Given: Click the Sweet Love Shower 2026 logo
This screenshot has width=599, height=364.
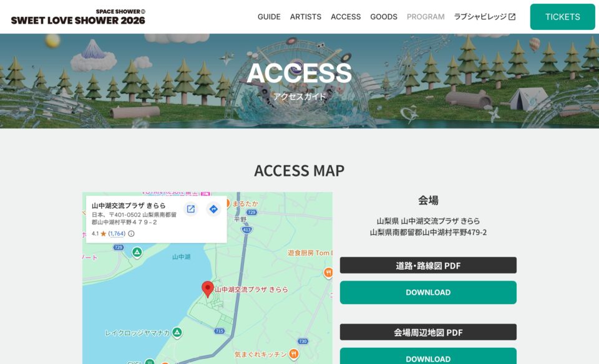Looking at the screenshot, I should click(78, 17).
